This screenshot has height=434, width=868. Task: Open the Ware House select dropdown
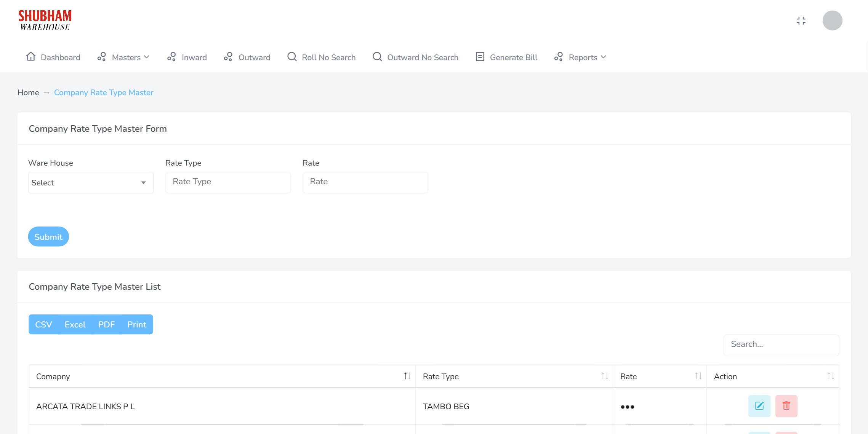point(91,183)
